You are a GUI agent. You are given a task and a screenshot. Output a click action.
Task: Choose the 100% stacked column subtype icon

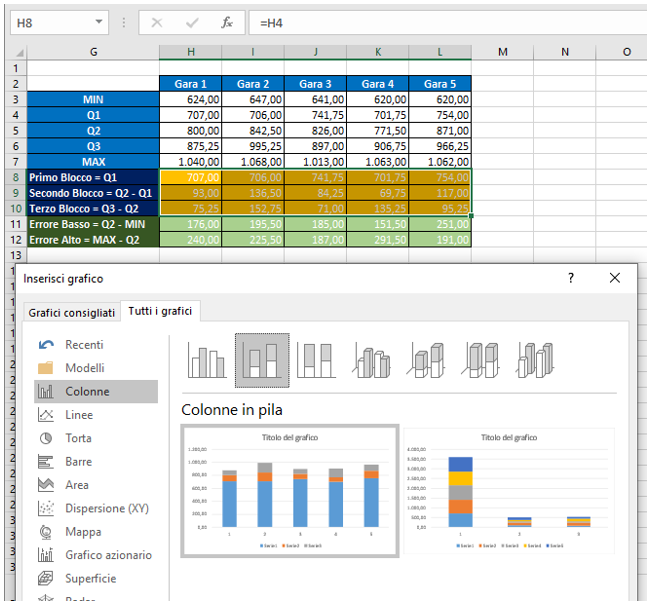click(317, 361)
